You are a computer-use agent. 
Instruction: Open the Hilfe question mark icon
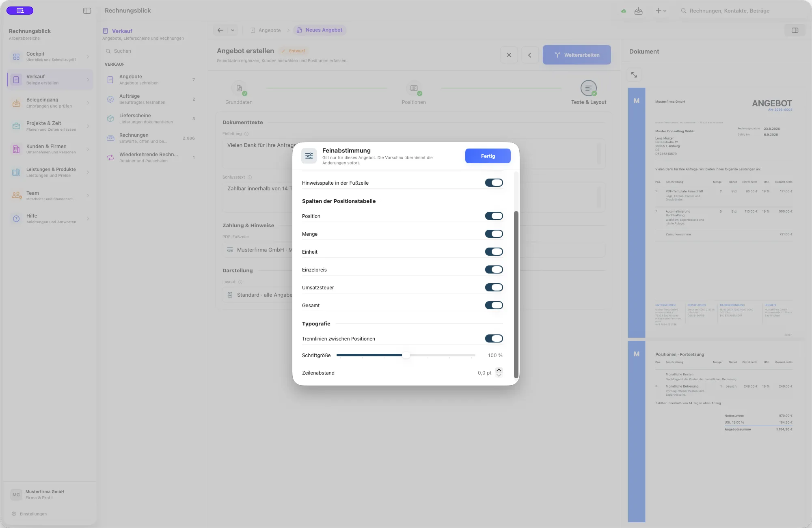pyautogui.click(x=16, y=219)
